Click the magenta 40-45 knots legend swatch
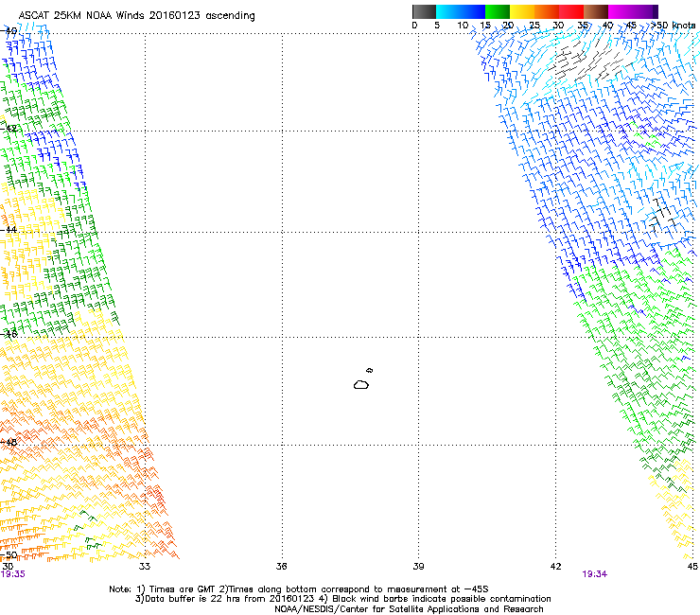700x615 pixels. click(x=621, y=11)
